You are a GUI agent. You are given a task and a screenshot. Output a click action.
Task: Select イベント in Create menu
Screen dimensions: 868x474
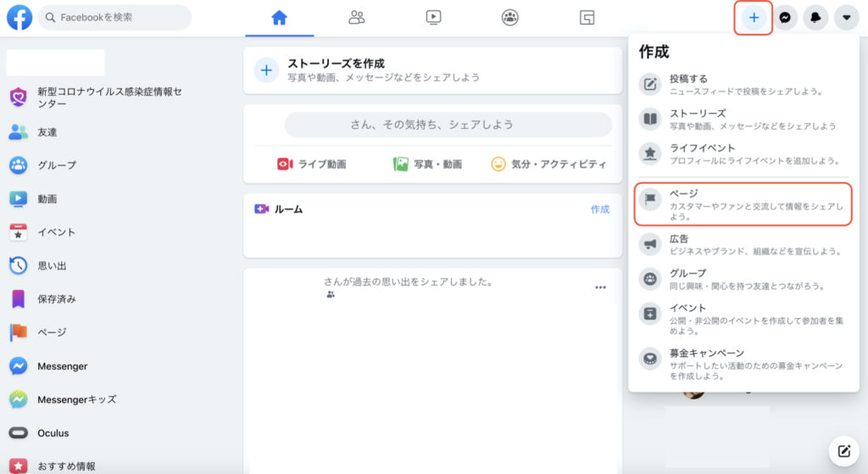[743, 318]
